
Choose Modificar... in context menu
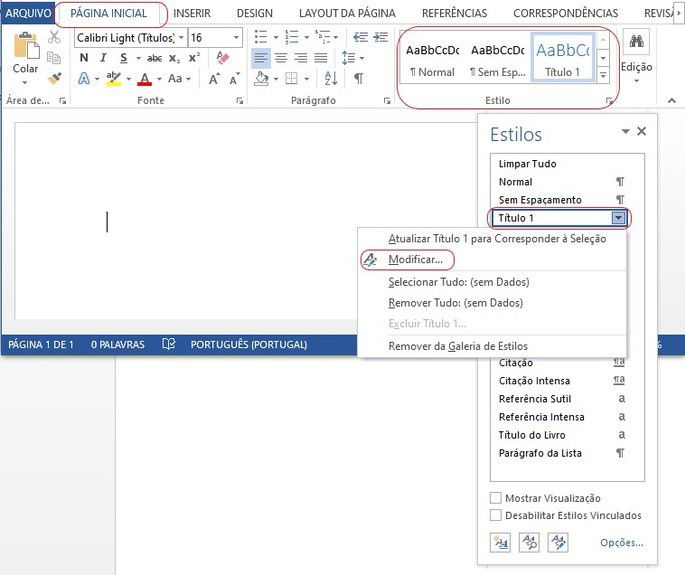[x=492, y=260]
